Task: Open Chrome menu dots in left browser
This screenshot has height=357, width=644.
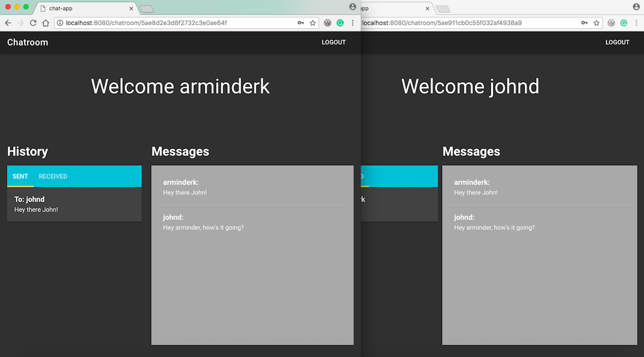Action: tap(352, 23)
